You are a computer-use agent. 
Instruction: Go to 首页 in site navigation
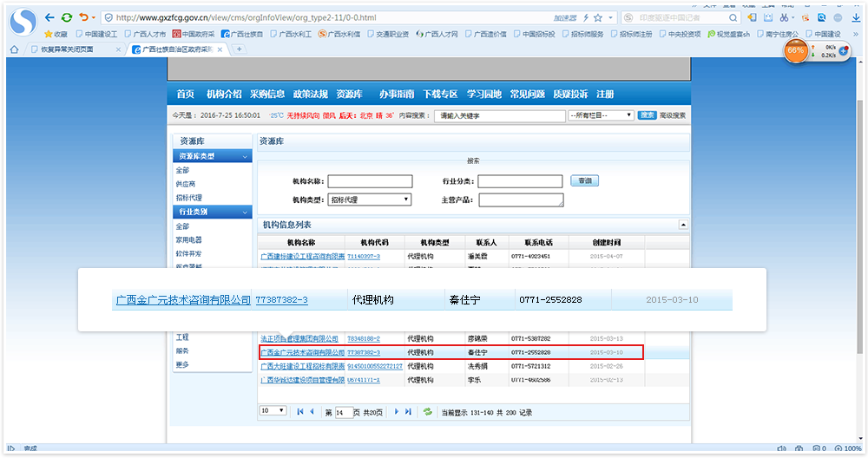tap(186, 94)
